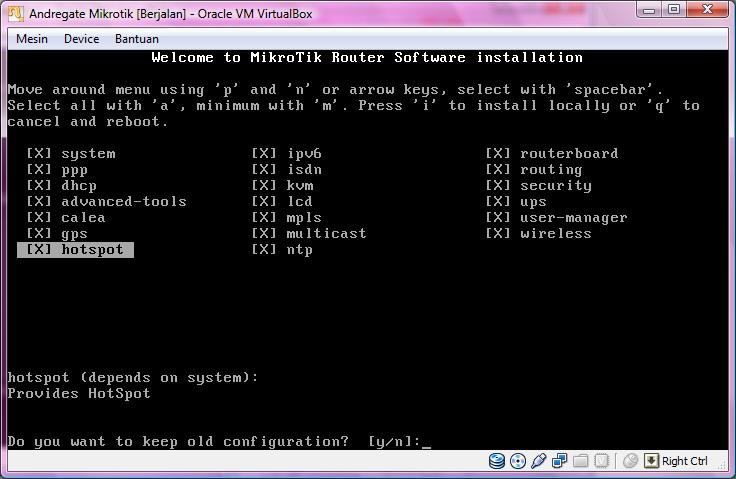Toggle the dhcp package checkbox
Image resolution: width=736 pixels, height=479 pixels.
point(39,185)
